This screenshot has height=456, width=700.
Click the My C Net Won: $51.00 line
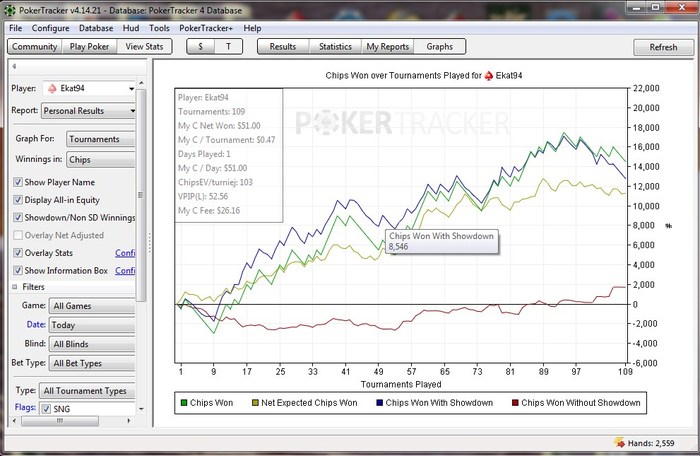219,126
